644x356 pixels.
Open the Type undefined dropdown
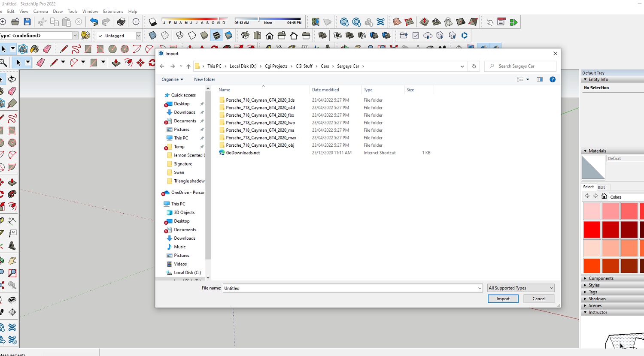[75, 36]
